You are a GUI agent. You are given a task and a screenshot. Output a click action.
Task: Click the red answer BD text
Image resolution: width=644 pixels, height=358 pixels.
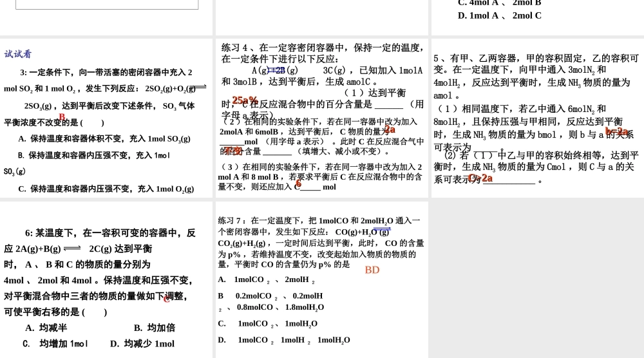tap(372, 270)
